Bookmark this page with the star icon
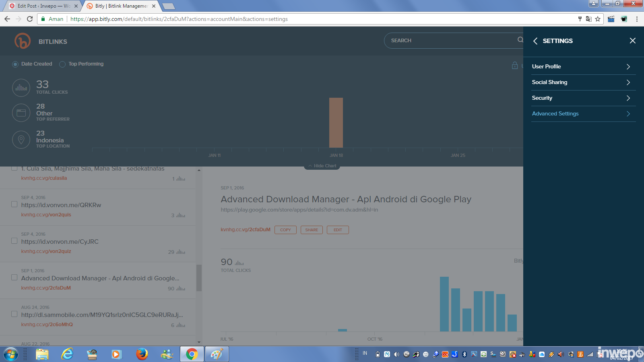Viewport: 644px width, 362px height. tap(598, 19)
